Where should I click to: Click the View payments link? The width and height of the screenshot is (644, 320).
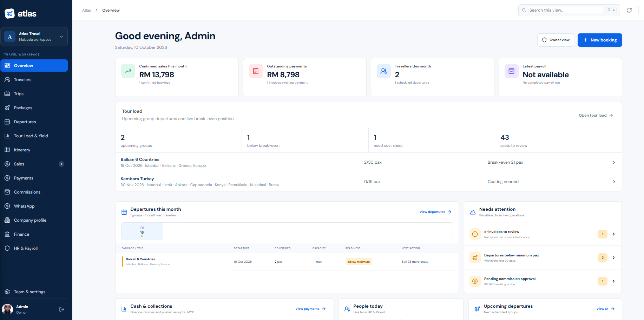[310, 309]
